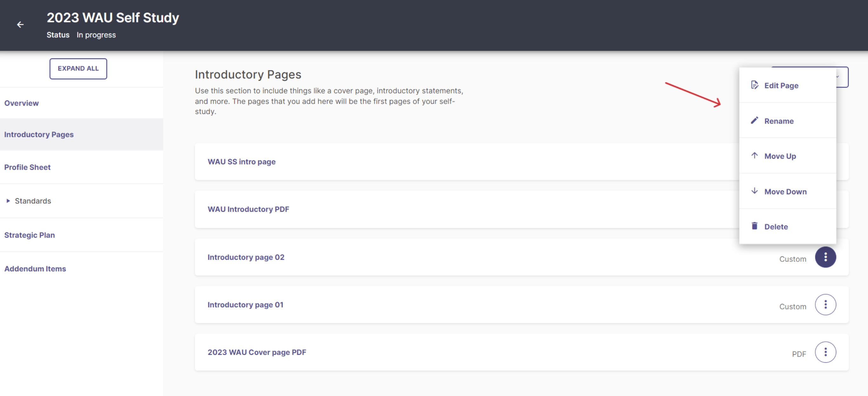Click the Introductory Pages section heading
This screenshot has height=396, width=868.
pyautogui.click(x=248, y=75)
